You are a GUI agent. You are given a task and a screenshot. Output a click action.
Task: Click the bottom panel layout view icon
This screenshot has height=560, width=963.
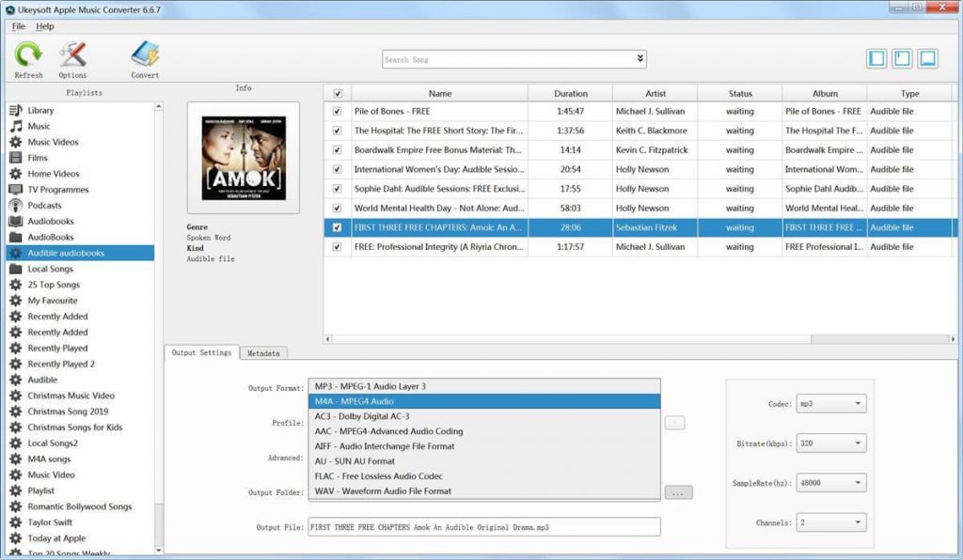point(928,57)
